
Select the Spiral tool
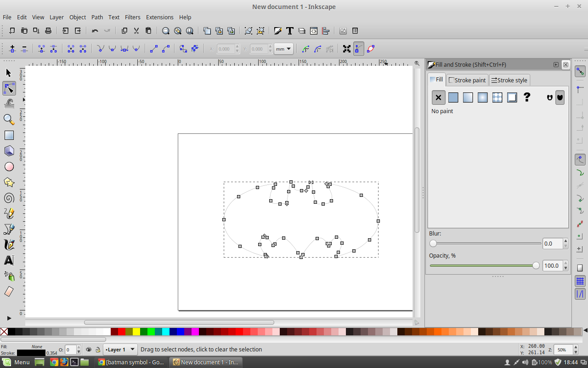pos(9,198)
